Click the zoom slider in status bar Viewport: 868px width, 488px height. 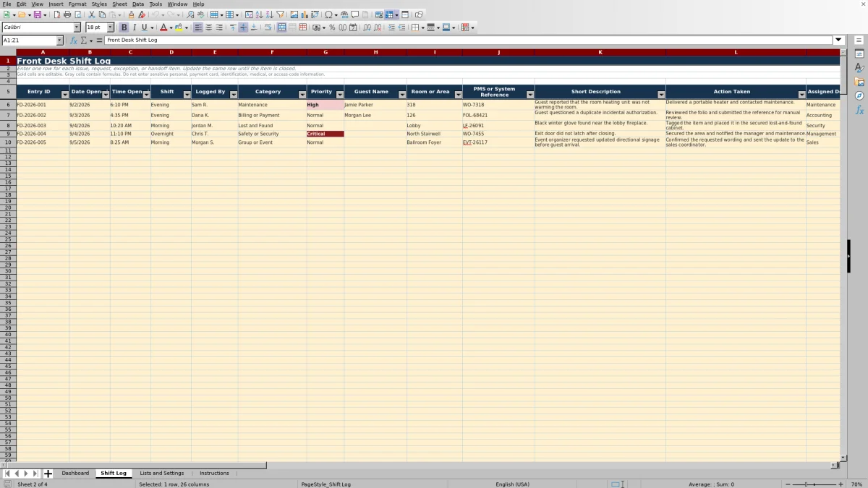click(814, 484)
